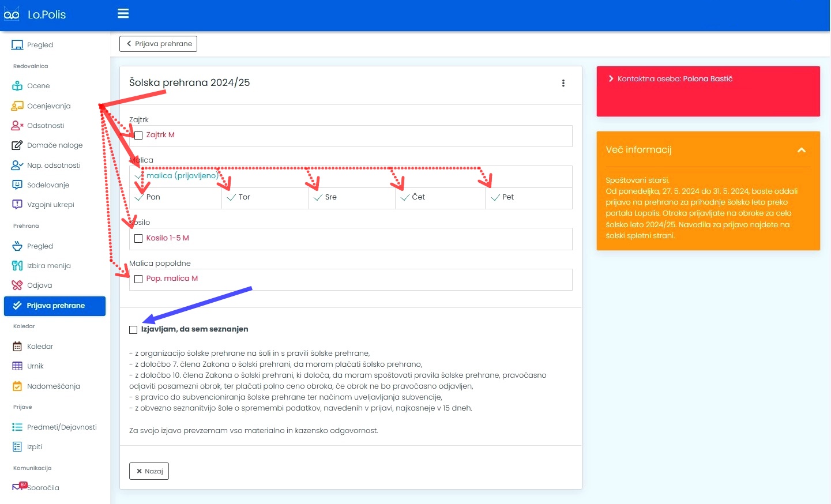The width and height of the screenshot is (831, 504).
Task: Open the Domače naloge sidebar item
Action: (55, 145)
